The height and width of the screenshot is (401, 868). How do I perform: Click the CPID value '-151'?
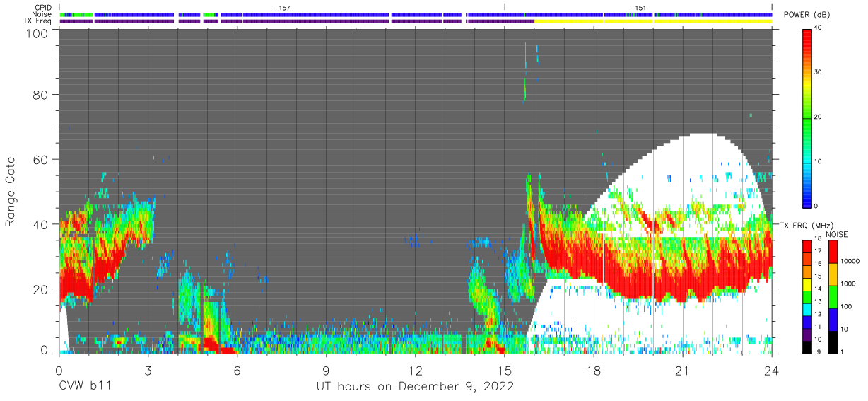pyautogui.click(x=638, y=8)
